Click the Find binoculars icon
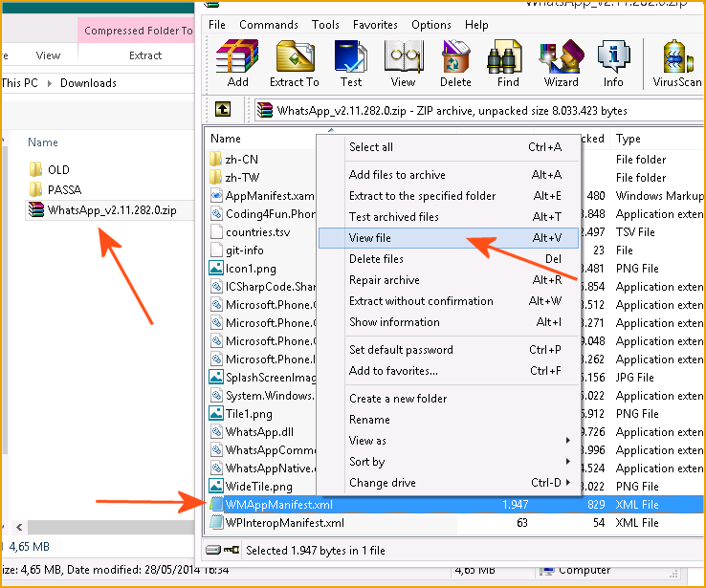This screenshot has height=588, width=706. 505,56
